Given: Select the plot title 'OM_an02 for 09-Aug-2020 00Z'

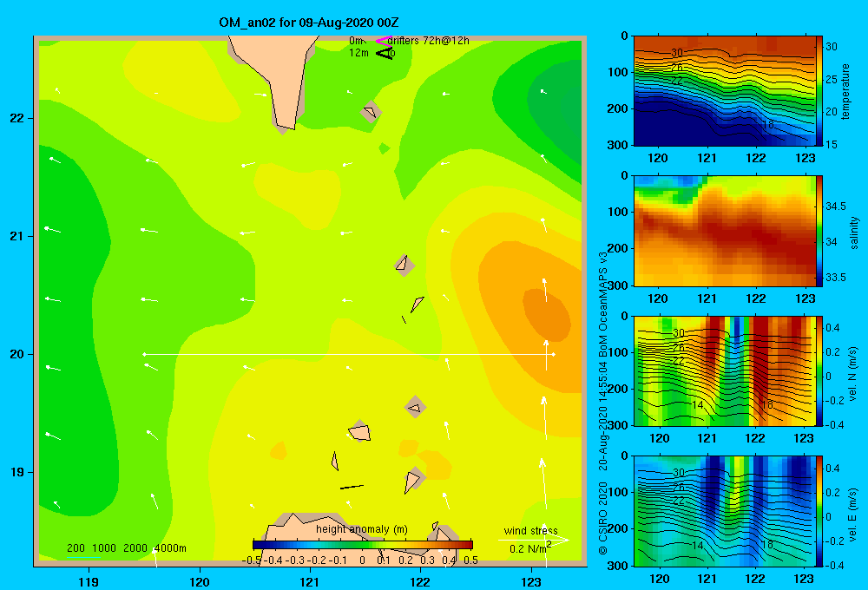Looking at the screenshot, I should [309, 23].
